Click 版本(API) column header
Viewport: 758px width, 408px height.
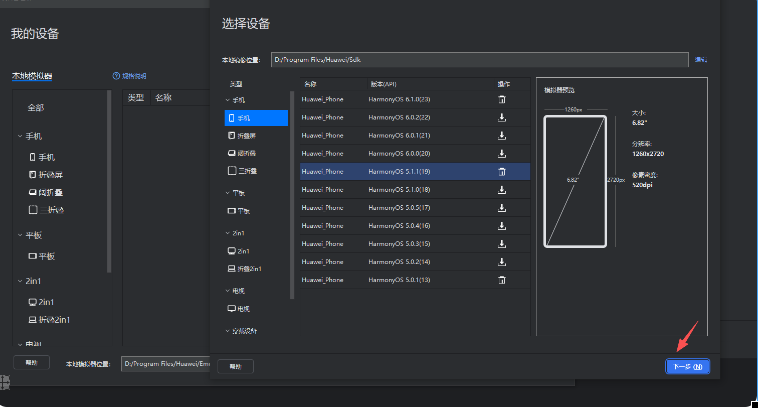pos(383,84)
